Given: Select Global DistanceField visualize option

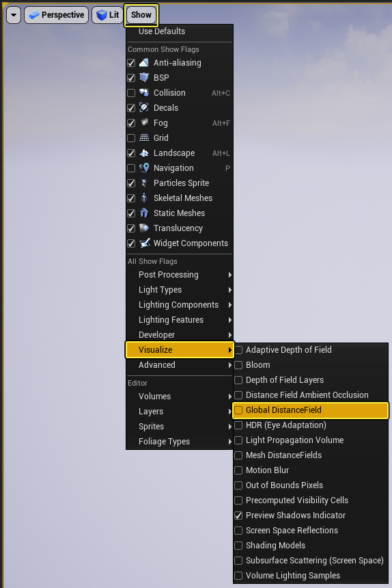Looking at the screenshot, I should (x=310, y=410).
